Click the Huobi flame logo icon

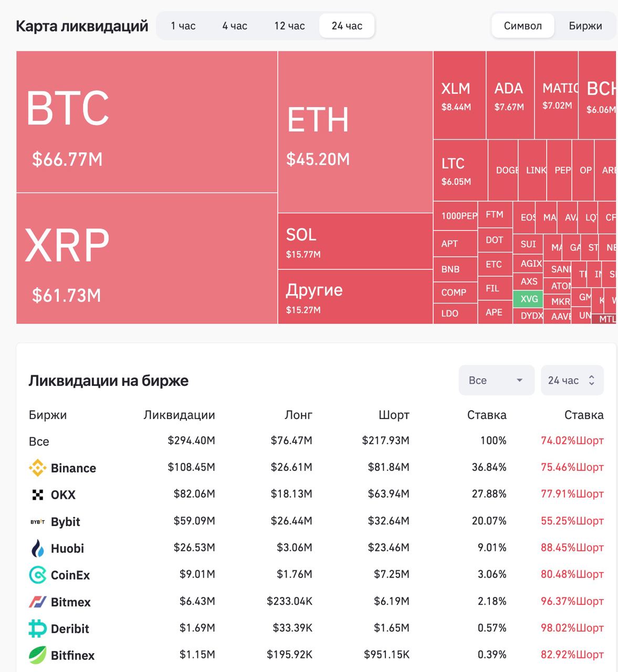pos(37,549)
